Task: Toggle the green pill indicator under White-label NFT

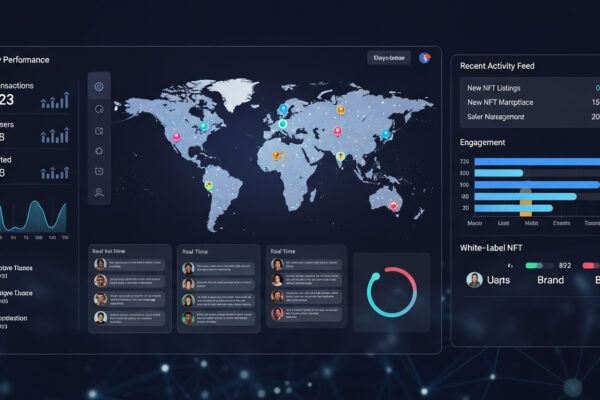Action: point(533,266)
